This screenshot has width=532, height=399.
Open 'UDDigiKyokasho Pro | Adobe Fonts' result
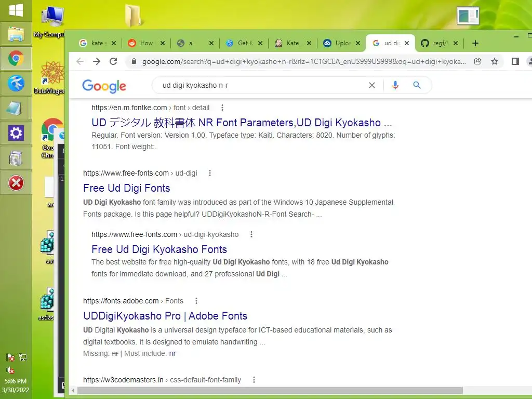pos(165,316)
